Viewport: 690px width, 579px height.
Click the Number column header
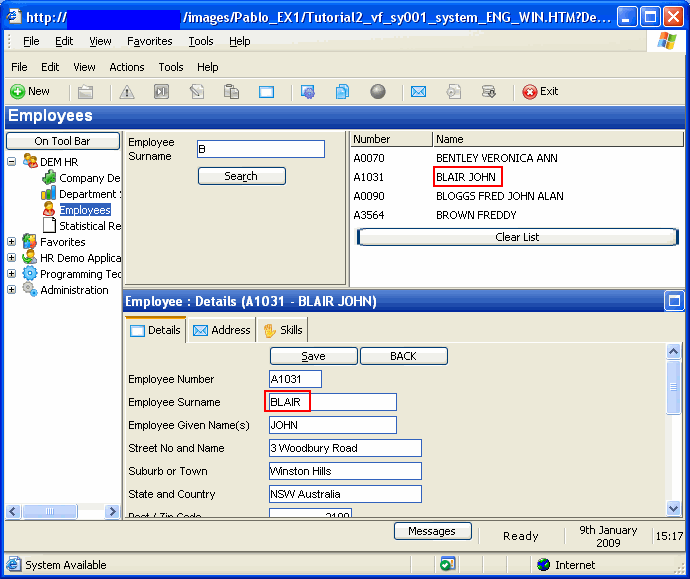tap(392, 139)
